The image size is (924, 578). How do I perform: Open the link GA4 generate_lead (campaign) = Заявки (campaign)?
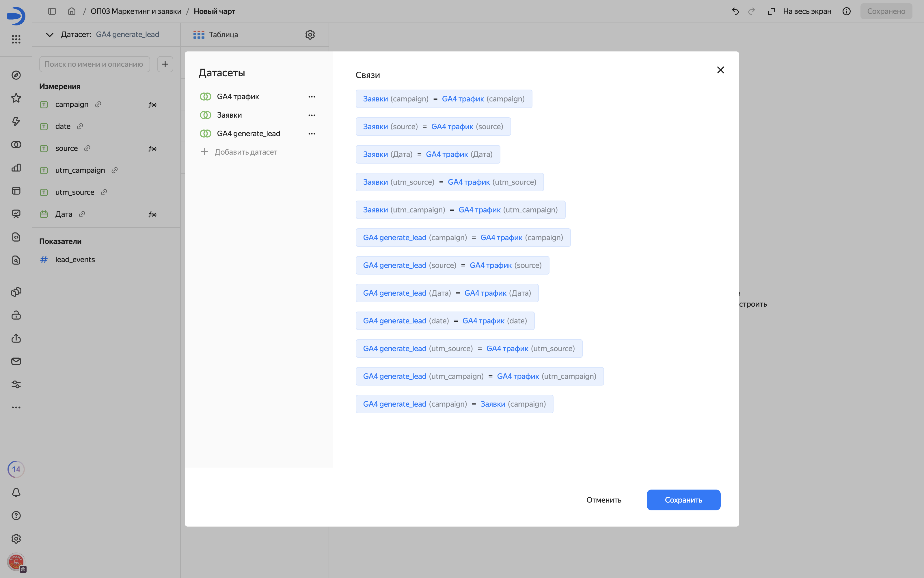click(454, 404)
